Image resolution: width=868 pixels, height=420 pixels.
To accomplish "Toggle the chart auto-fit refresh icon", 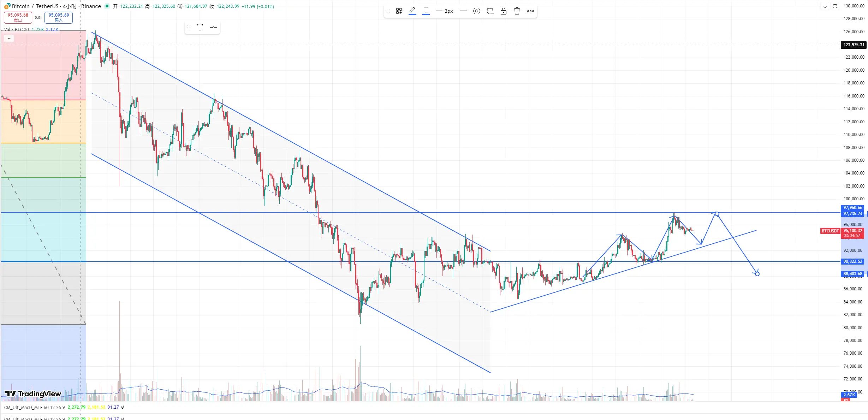I will coord(835,6).
